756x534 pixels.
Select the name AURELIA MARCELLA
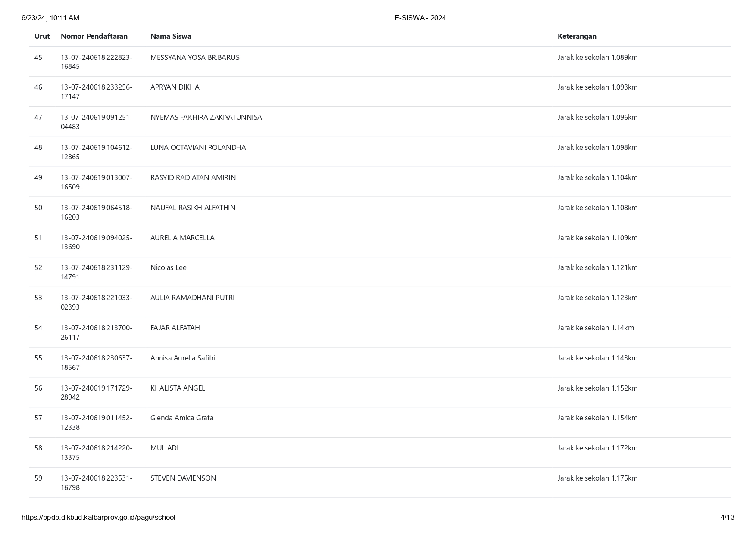(x=182, y=238)
